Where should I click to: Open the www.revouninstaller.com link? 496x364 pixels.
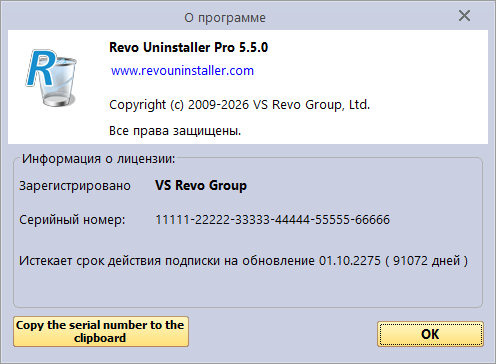182,71
